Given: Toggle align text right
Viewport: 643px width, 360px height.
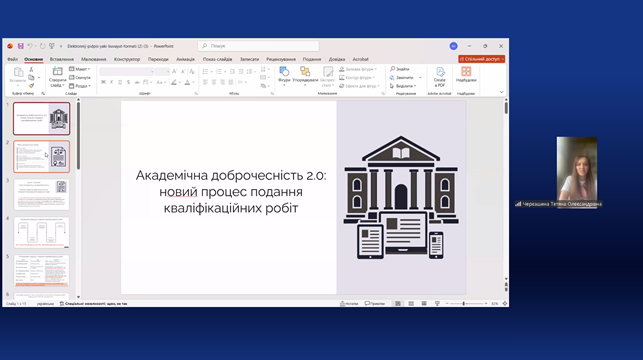Looking at the screenshot, I should point(222,82).
